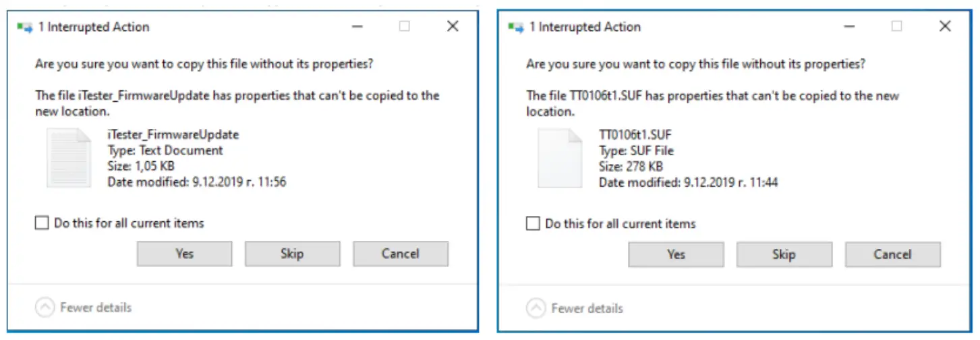This screenshot has width=980, height=340.
Task: Cancel the iTester_FirmwareUpdate copy action
Action: pos(400,254)
